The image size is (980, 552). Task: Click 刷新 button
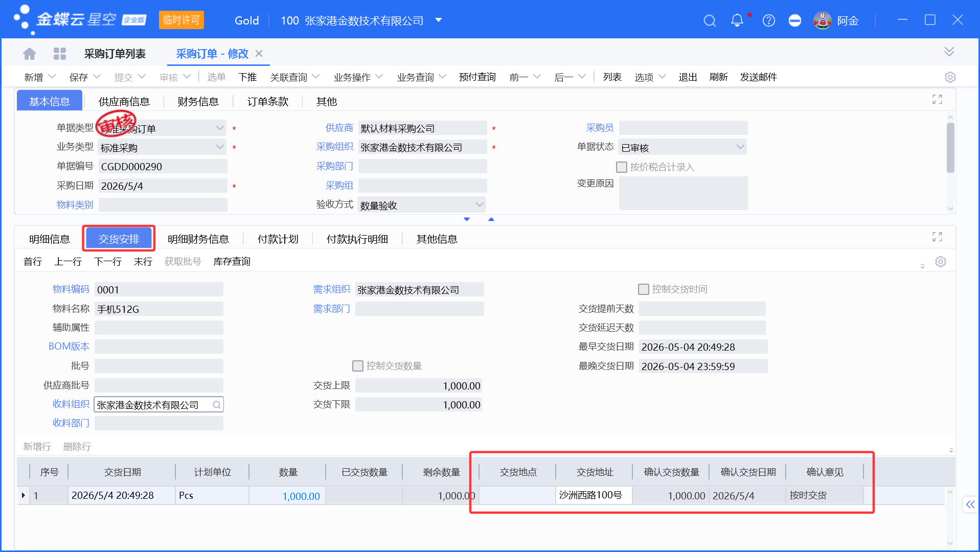click(x=718, y=77)
